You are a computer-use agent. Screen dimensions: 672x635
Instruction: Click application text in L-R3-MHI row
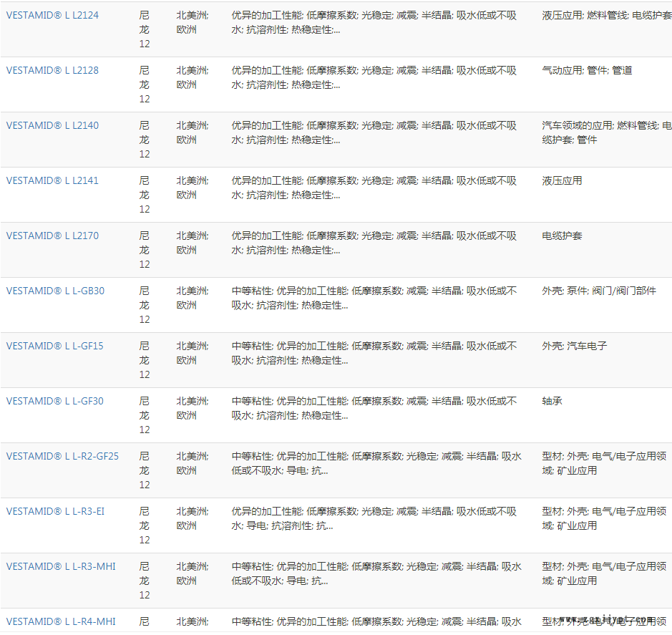click(604, 573)
